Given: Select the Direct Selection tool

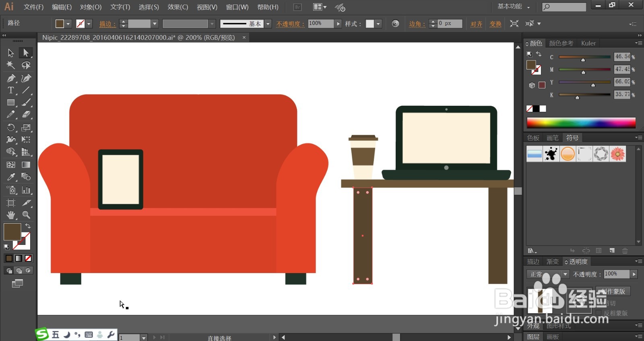Looking at the screenshot, I should 26,53.
